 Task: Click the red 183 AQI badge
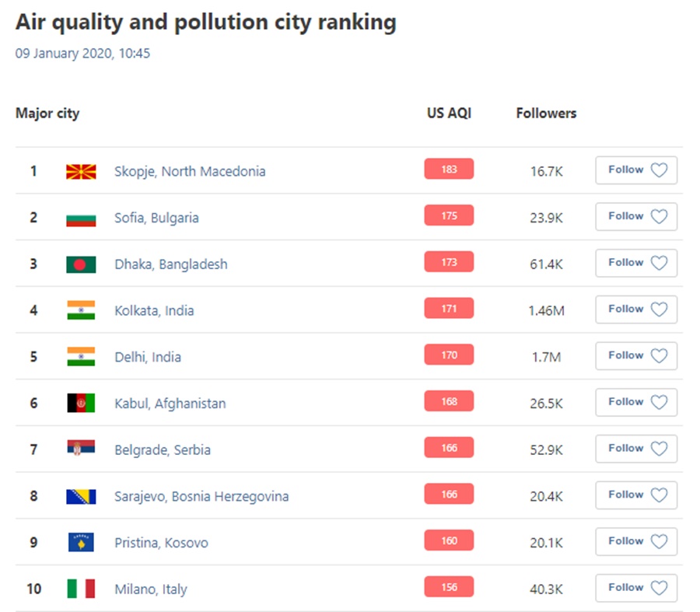pos(449,170)
